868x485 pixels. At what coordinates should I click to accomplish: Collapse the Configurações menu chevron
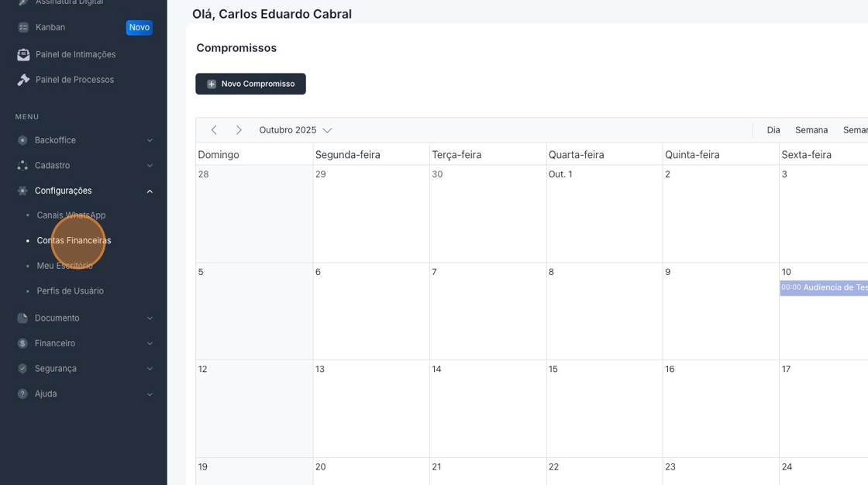(150, 191)
